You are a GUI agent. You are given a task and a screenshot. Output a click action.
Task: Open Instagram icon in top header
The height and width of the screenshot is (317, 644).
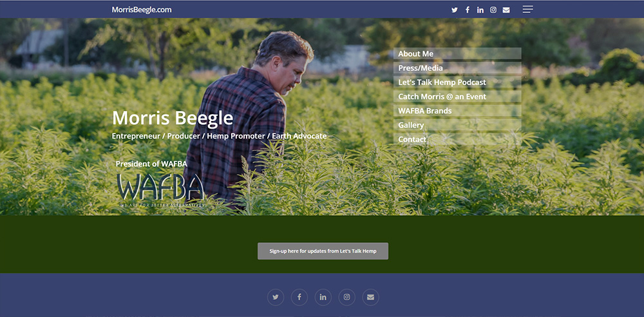[493, 10]
